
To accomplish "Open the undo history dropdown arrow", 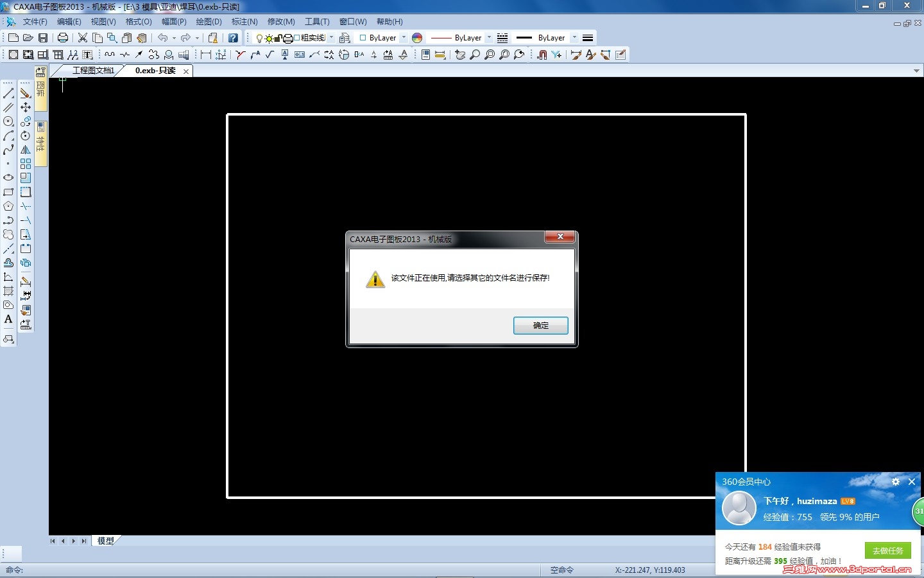I will coord(174,38).
